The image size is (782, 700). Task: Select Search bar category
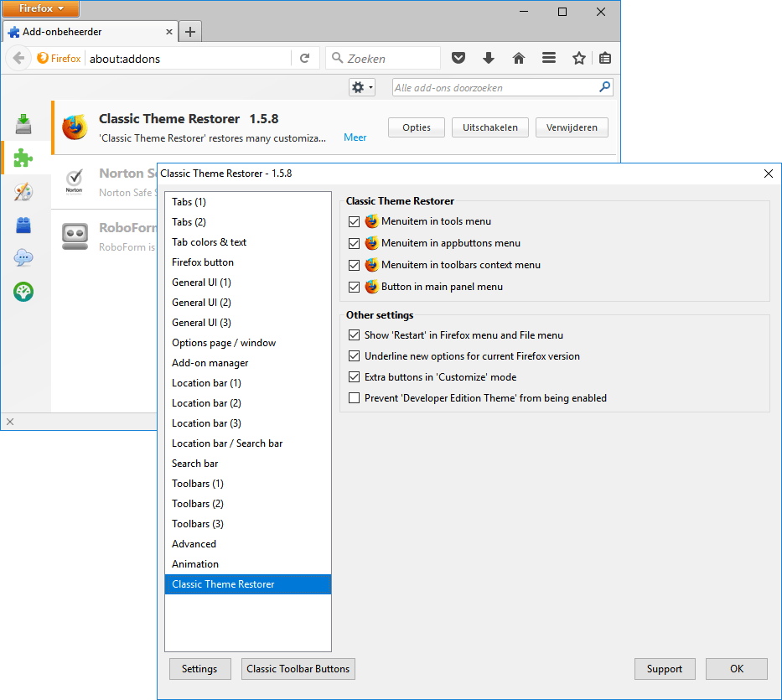[x=248, y=464]
